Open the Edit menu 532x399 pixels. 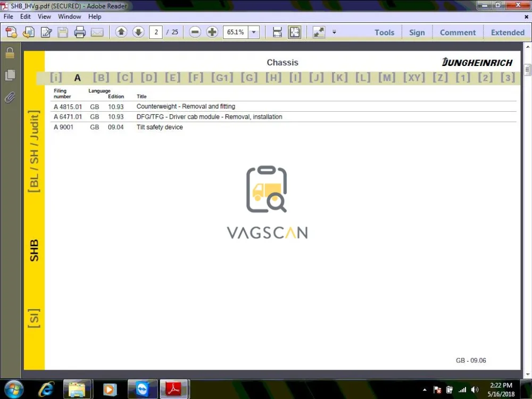tap(26, 16)
